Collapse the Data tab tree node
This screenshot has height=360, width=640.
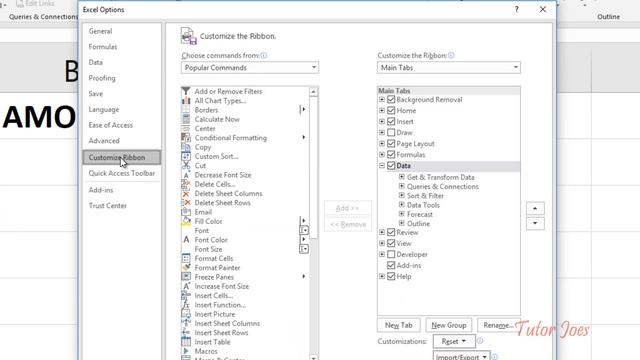pos(382,165)
